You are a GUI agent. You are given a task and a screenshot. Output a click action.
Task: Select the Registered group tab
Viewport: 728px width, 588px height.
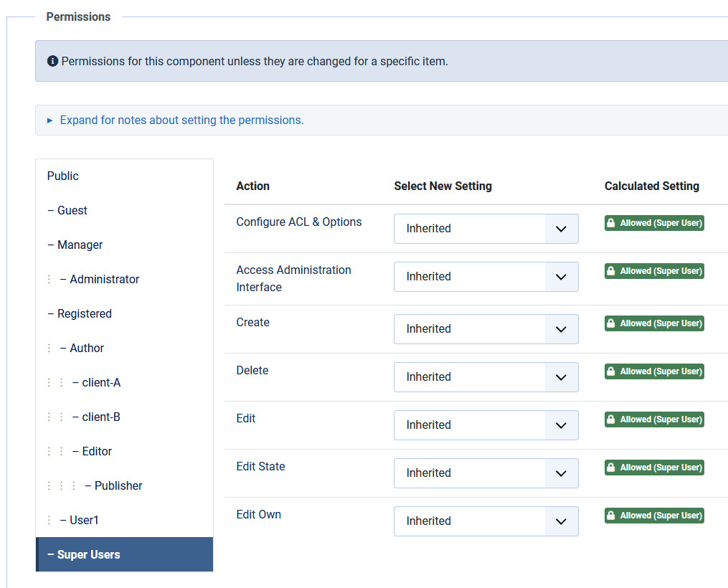[84, 314]
